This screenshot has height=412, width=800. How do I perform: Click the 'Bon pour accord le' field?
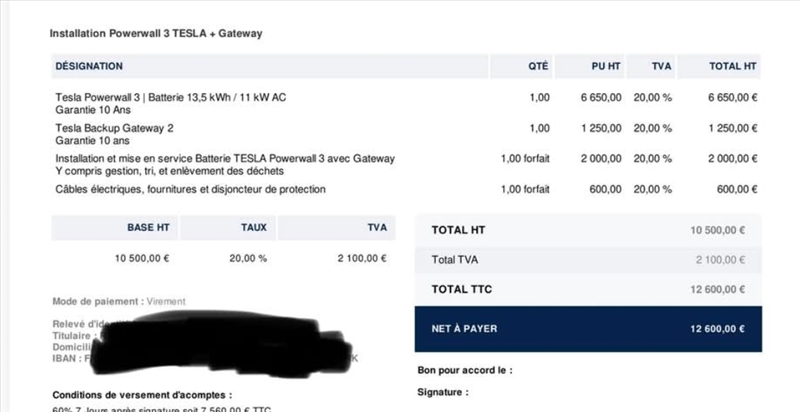pyautogui.click(x=465, y=370)
